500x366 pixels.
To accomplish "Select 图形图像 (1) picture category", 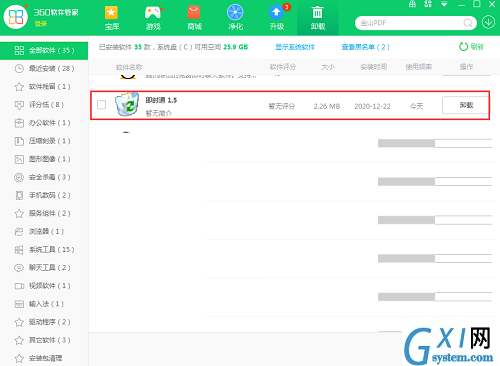I will tap(44, 159).
